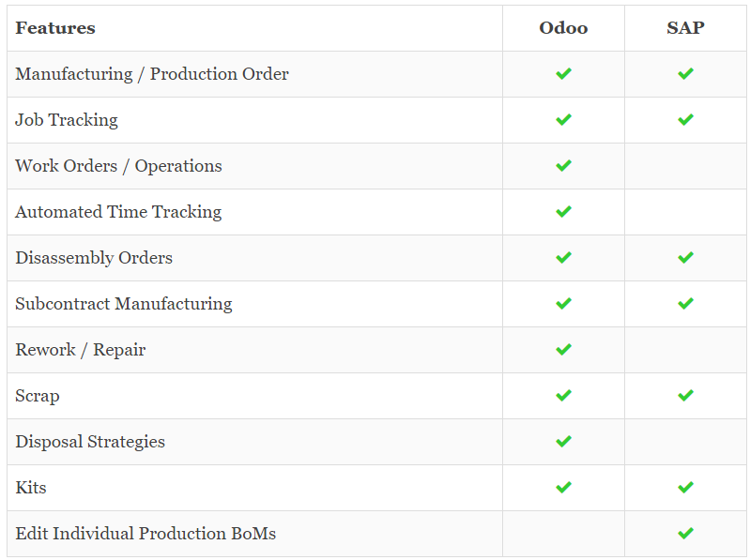The width and height of the screenshot is (750, 560).
Task: Click Odoo checkmark for Automated Time Tracking
Action: click(x=563, y=212)
